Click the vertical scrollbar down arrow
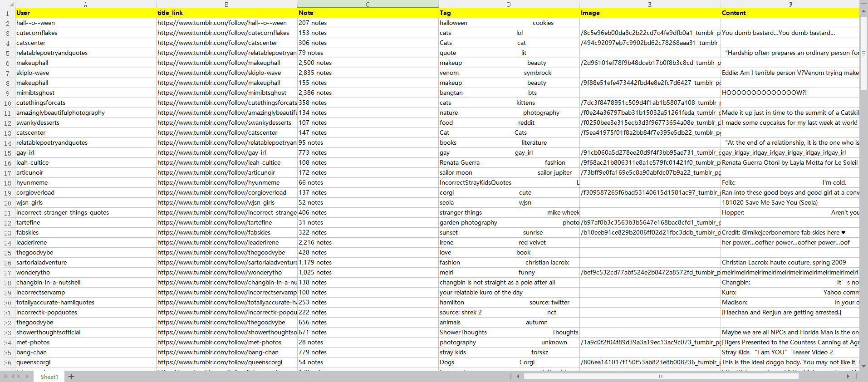 coord(863,366)
